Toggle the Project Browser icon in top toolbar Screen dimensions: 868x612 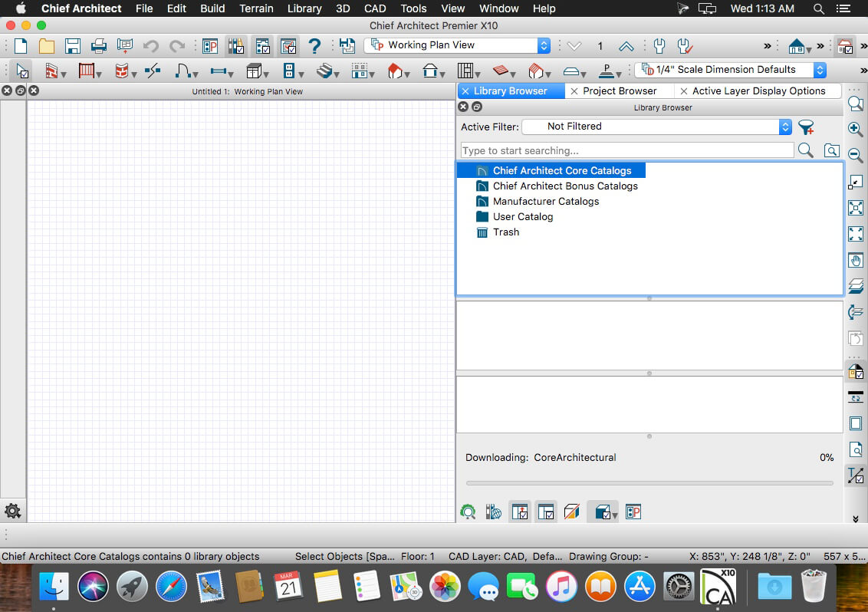[x=262, y=46]
